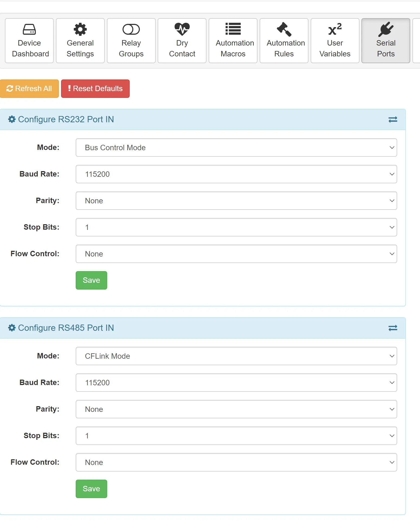420x526 pixels.
Task: Switch to User Variables tab
Action: coord(335,41)
